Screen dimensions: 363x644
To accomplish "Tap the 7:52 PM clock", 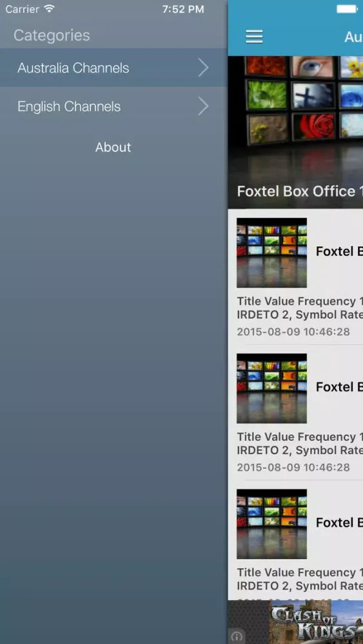I will pos(183,9).
